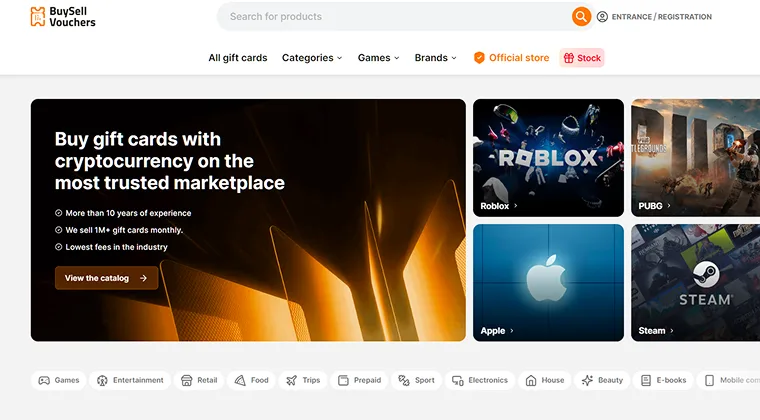Viewport: 760px width, 420px height.
Task: Click the View the catalog button
Action: click(106, 278)
